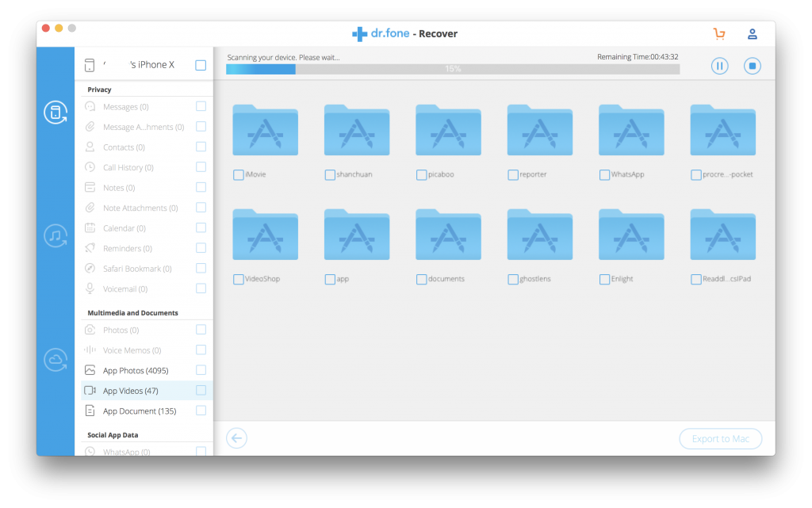Pause the device scan

(x=720, y=67)
